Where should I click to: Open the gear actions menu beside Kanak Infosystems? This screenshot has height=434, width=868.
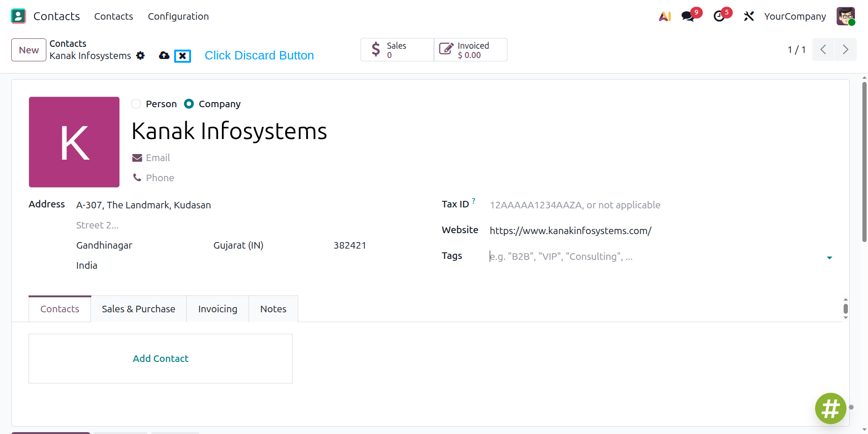[140, 56]
